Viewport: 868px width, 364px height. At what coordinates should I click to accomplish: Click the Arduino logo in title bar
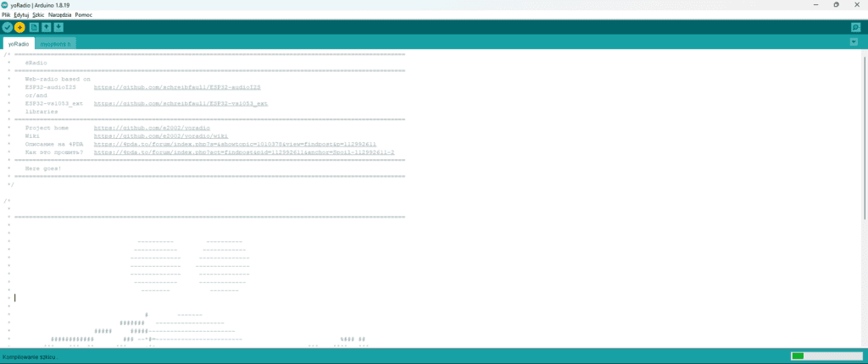(x=5, y=4)
